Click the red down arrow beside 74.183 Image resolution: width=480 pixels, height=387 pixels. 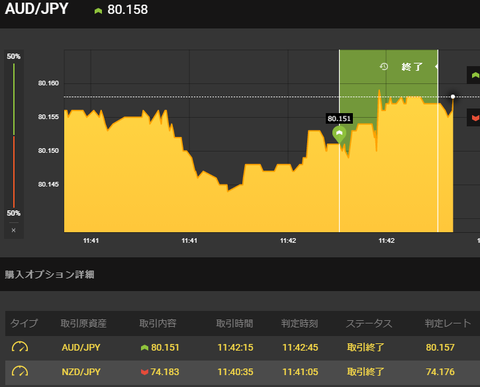pyautogui.click(x=144, y=372)
